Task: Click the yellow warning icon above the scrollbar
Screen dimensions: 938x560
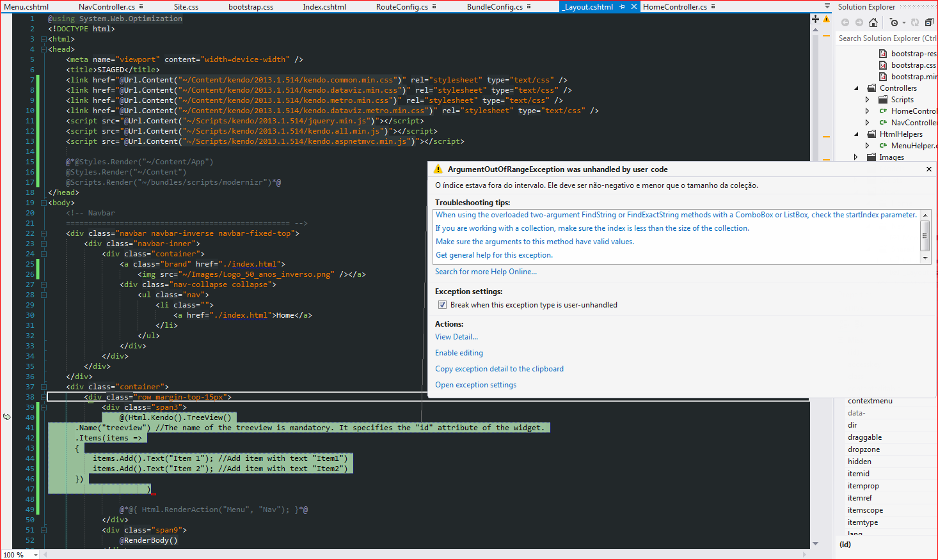Action: (x=827, y=19)
